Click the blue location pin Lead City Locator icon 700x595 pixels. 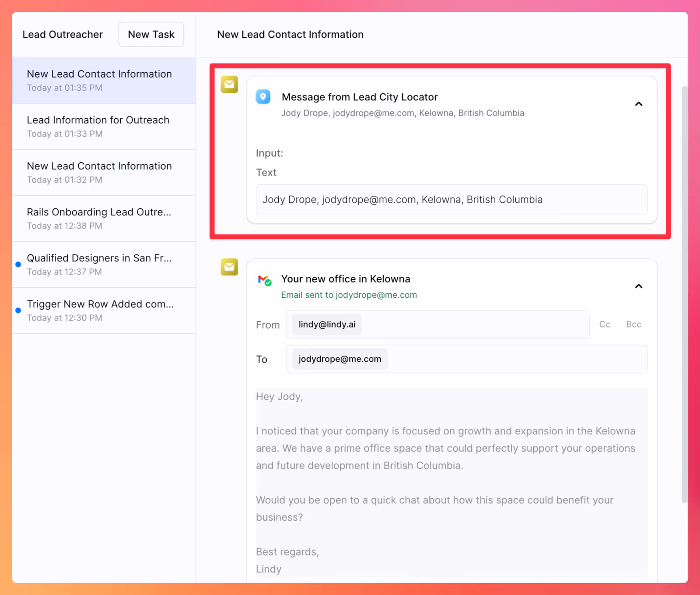[x=263, y=97]
